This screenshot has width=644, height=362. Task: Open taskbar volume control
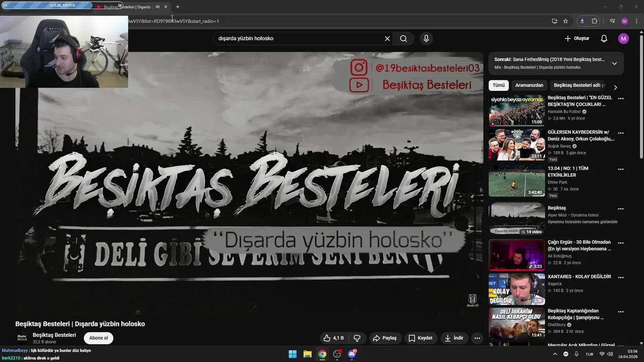pyautogui.click(x=610, y=354)
